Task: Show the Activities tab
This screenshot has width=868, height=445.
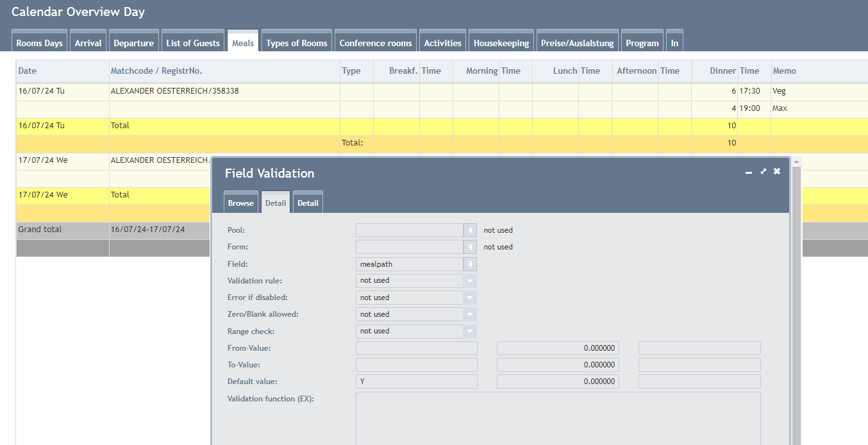Action: (x=443, y=41)
